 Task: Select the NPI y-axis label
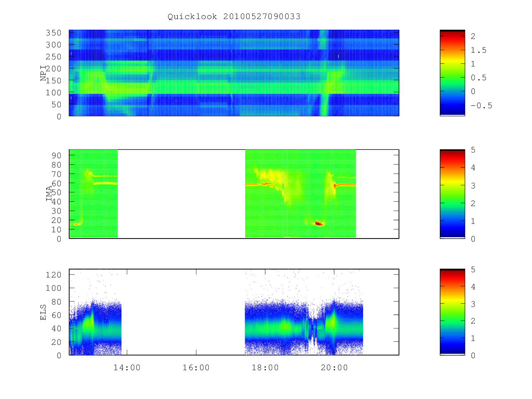click(43, 73)
